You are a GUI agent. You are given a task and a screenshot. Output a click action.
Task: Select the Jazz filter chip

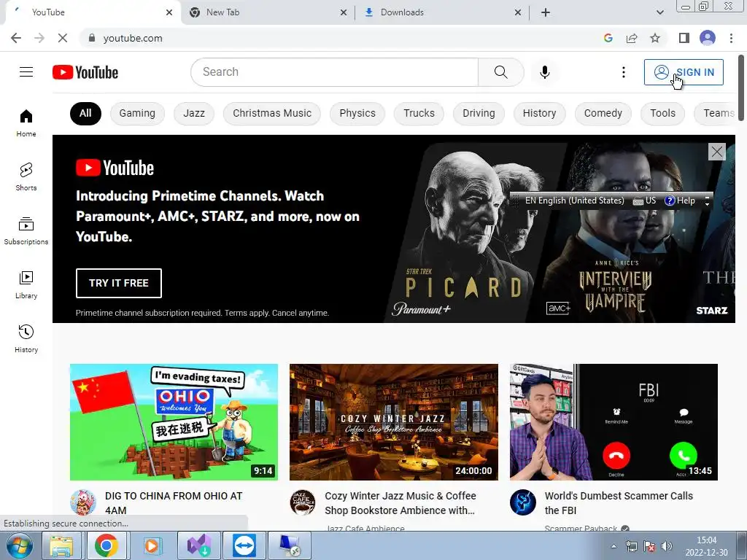pyautogui.click(x=194, y=113)
